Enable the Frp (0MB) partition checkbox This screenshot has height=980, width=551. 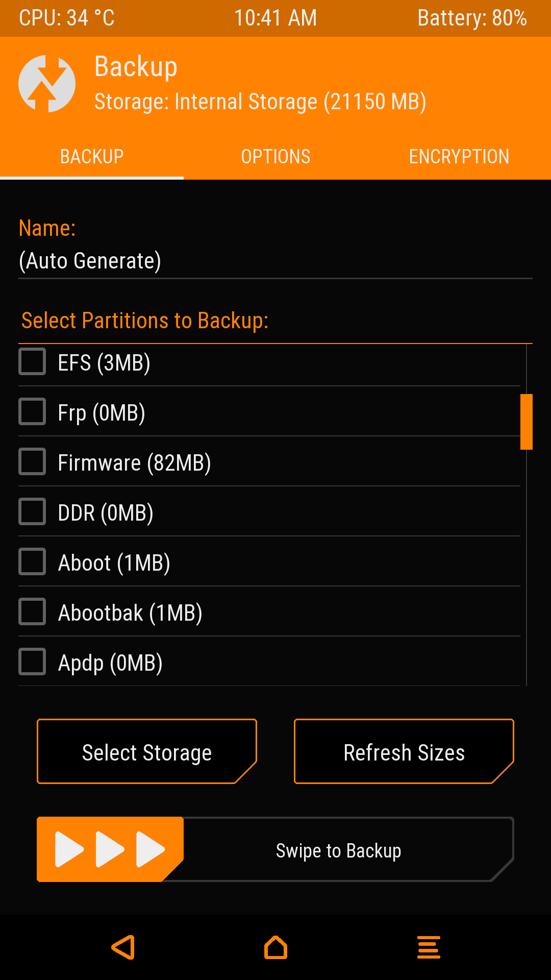click(x=32, y=412)
